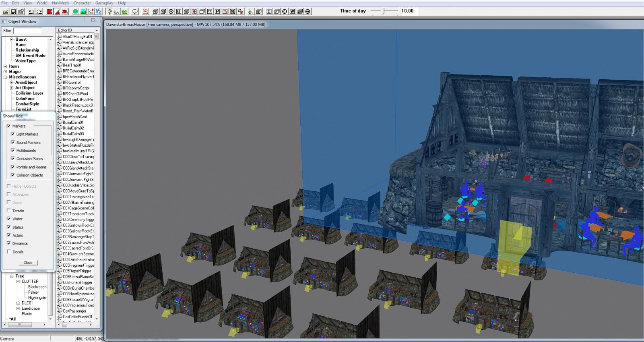Select CartPassenger in the Editor ID list
This screenshot has height=342, width=644.
click(x=74, y=311)
